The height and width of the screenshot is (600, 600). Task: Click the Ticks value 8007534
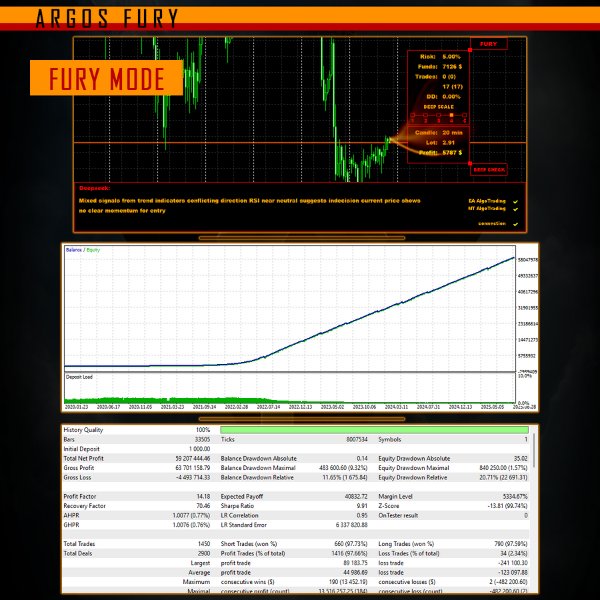tap(357, 439)
